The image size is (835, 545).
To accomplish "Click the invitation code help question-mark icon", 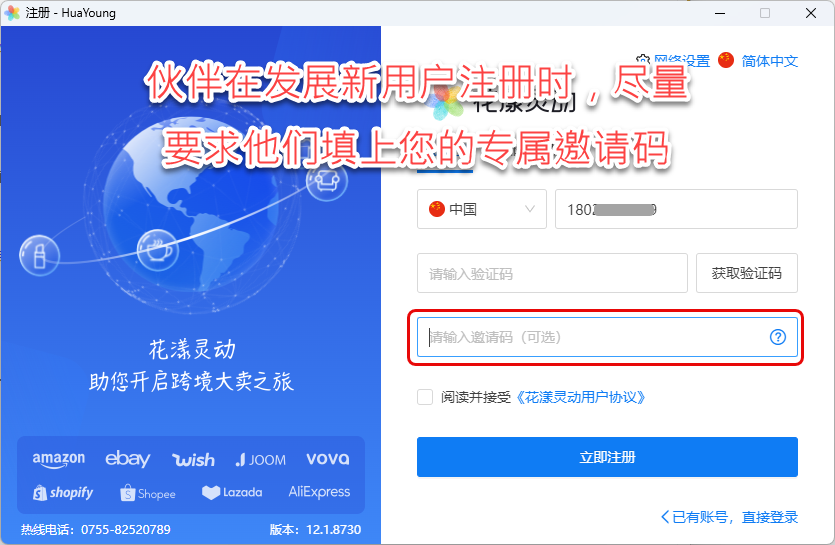I will (777, 337).
